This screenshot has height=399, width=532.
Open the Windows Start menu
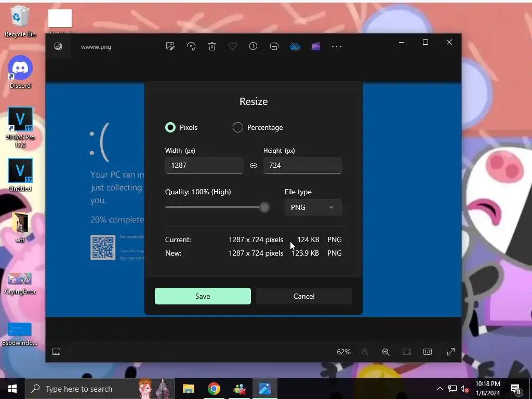(12, 389)
